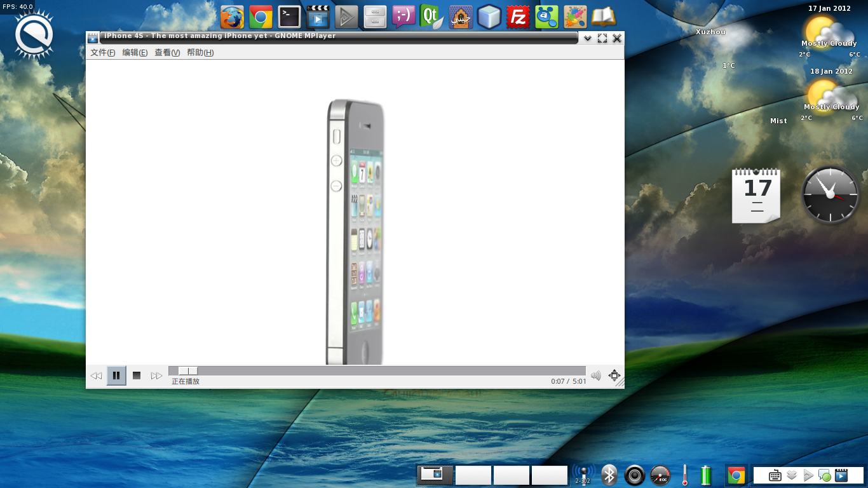This screenshot has width=868, height=488.
Task: Pause the playing video
Action: tap(116, 376)
